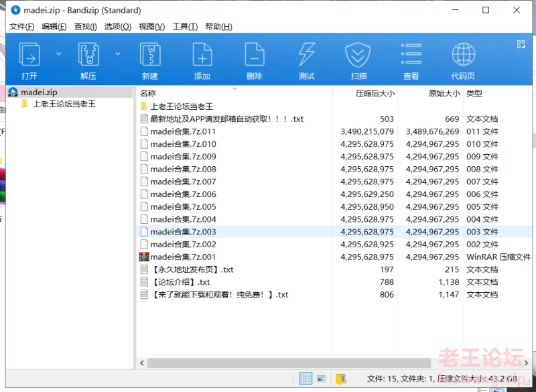
Task: Open the 工具(T) menu
Action: click(x=185, y=27)
